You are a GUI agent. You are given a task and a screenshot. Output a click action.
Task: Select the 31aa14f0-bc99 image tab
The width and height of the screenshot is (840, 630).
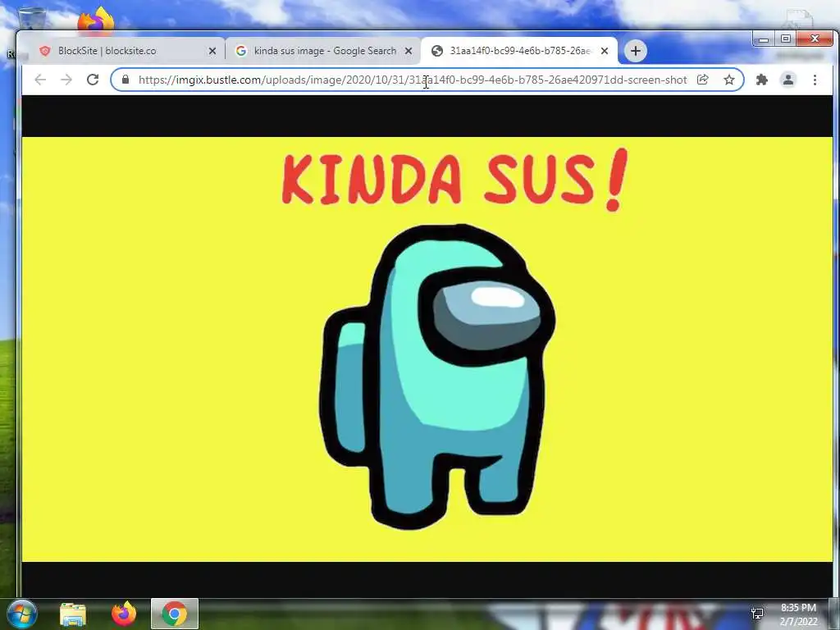tap(519, 51)
